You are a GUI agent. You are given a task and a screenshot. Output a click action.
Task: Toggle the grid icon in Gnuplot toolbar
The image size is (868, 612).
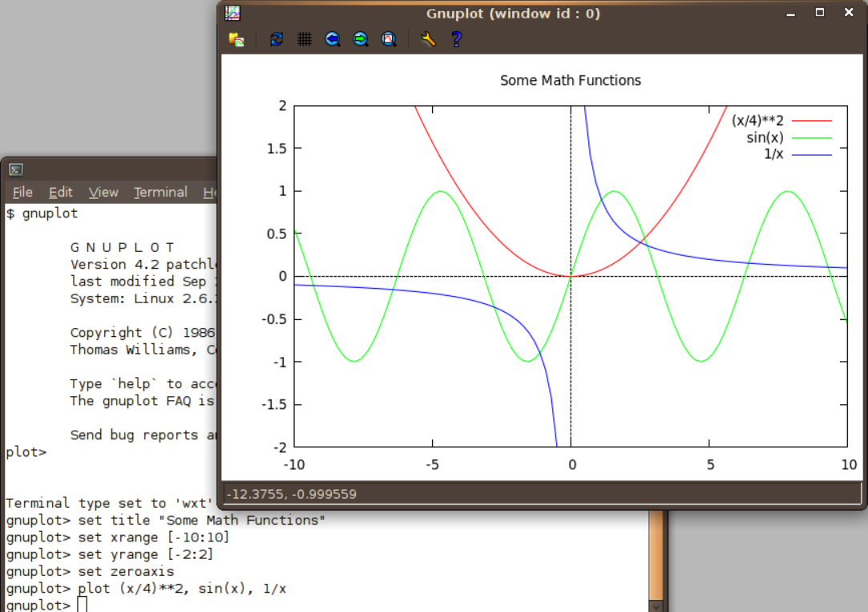305,39
